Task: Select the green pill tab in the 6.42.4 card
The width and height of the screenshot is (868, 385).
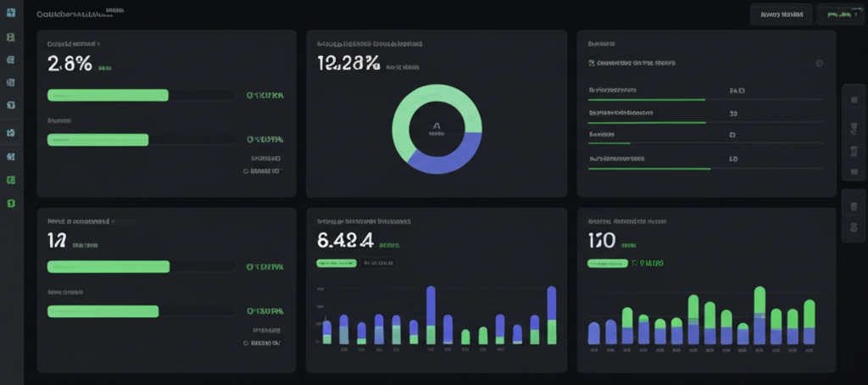Action: click(x=337, y=263)
